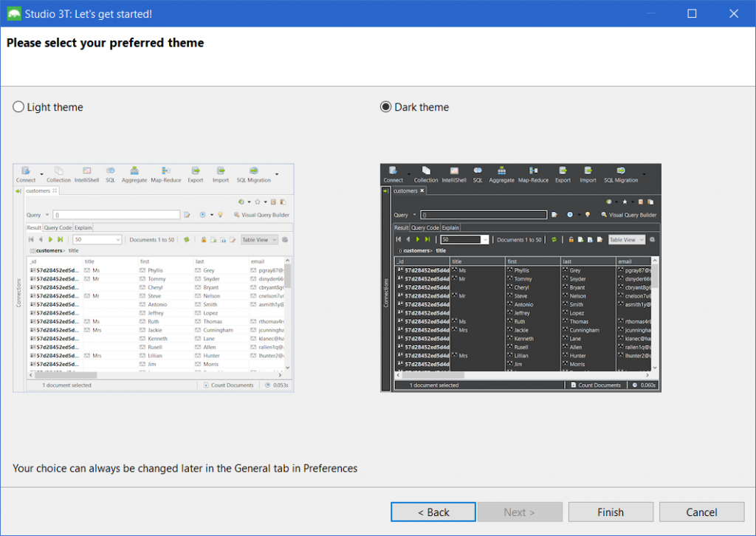Click SQL Migration icon in dark preview
The height and width of the screenshot is (536, 756).
[621, 171]
